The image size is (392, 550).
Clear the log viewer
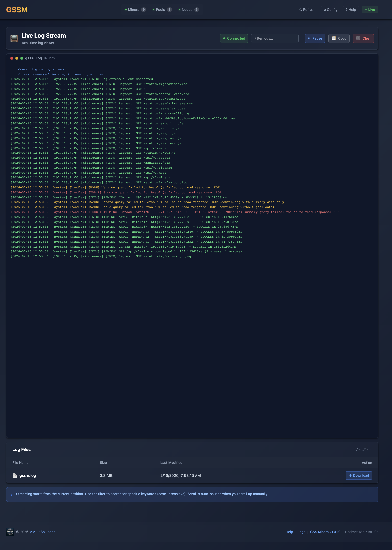coord(363,38)
